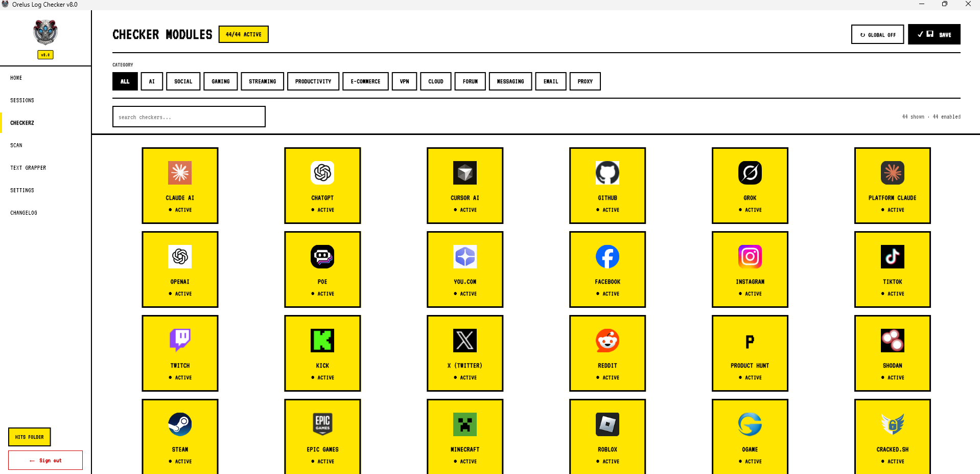980x474 pixels.
Task: Click the X (Twitter) logo icon
Action: 465,341
